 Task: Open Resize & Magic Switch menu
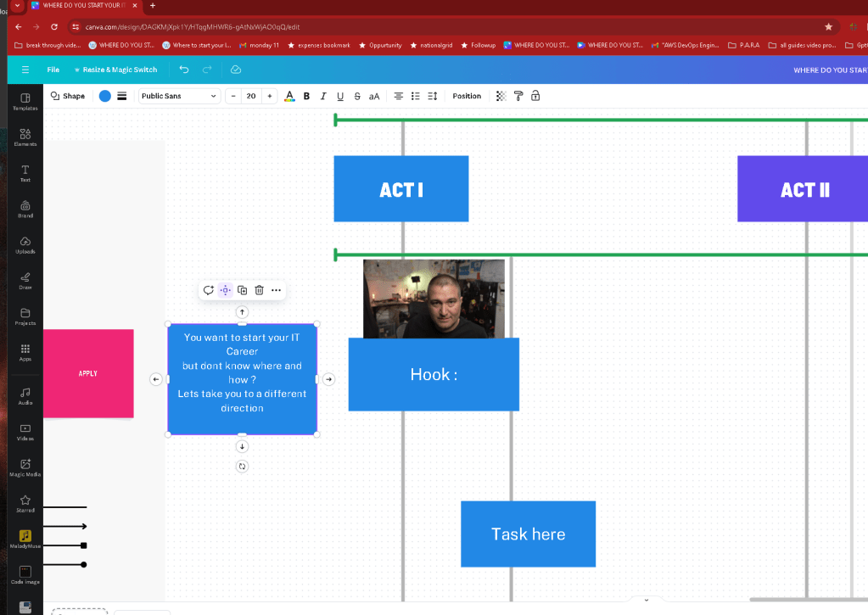coord(115,70)
